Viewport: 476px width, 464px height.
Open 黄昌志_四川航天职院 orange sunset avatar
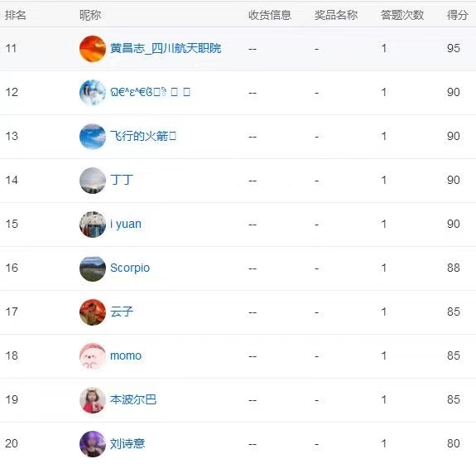93,49
